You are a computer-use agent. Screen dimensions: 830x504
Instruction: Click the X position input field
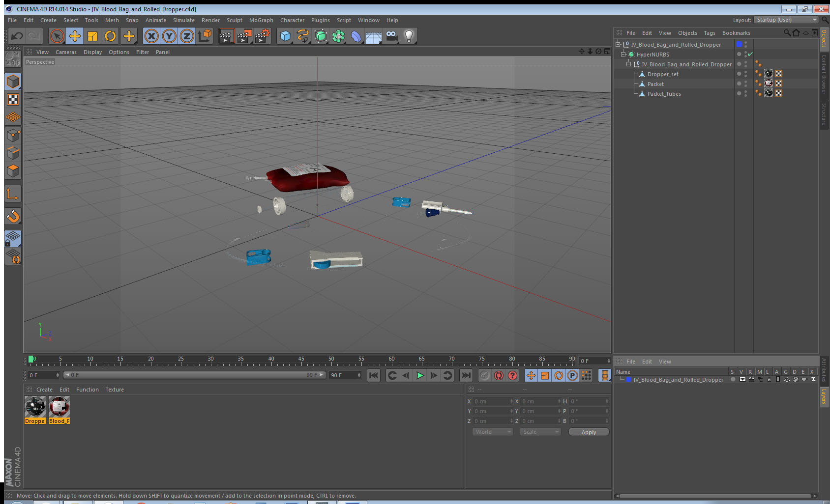[493, 401]
